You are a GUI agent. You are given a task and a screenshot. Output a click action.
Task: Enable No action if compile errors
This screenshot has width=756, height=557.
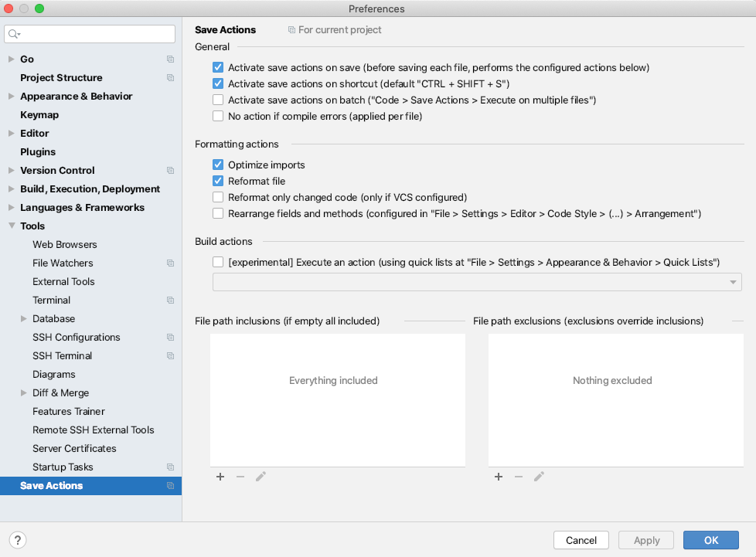click(x=218, y=116)
